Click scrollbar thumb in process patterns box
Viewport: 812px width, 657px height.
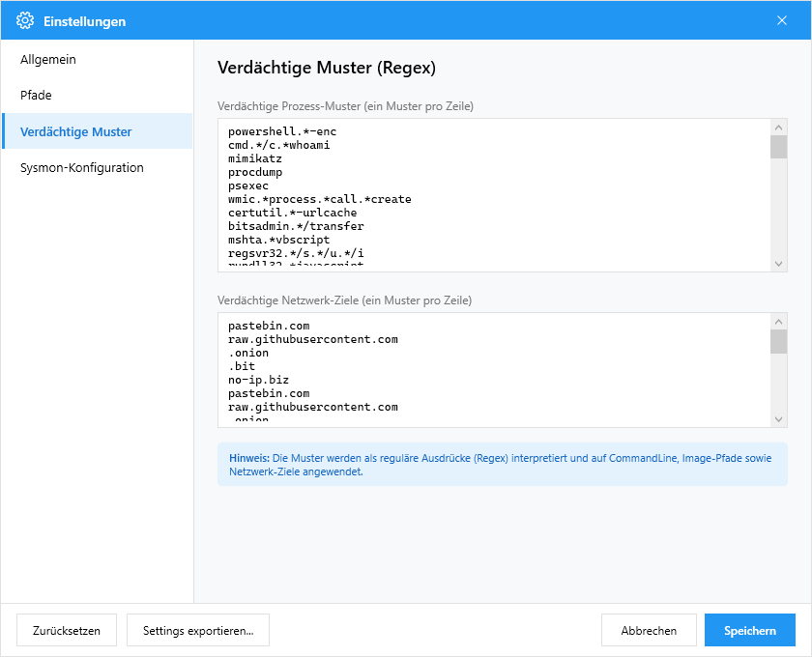[778, 146]
